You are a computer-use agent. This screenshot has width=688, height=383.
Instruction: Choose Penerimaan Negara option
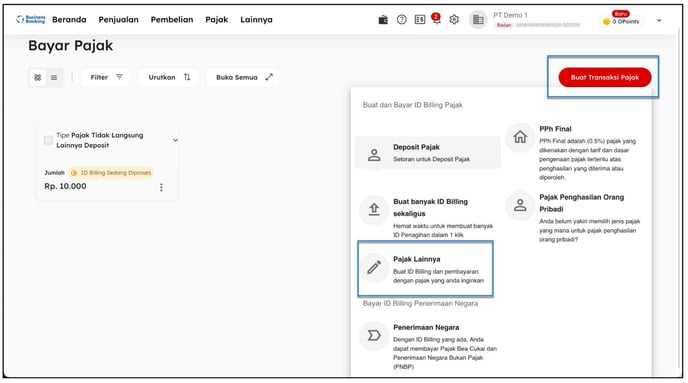click(x=428, y=347)
